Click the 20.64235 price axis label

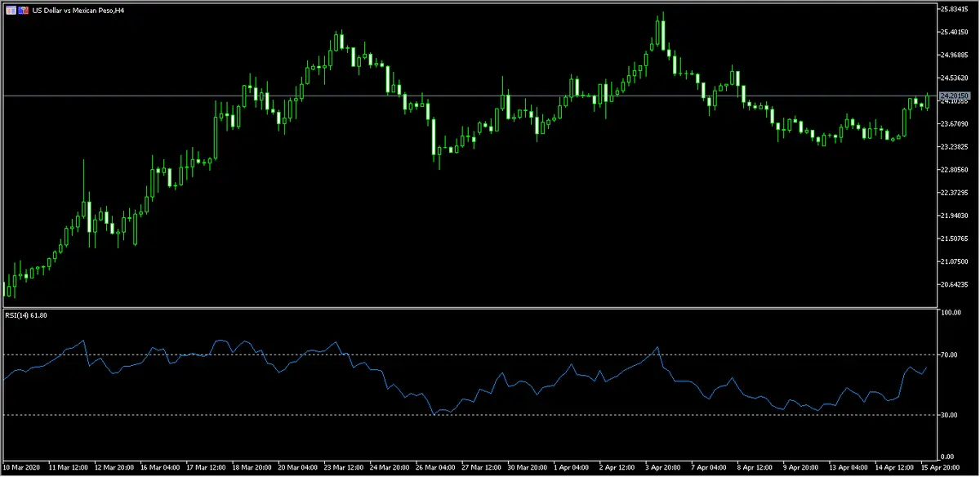(954, 284)
